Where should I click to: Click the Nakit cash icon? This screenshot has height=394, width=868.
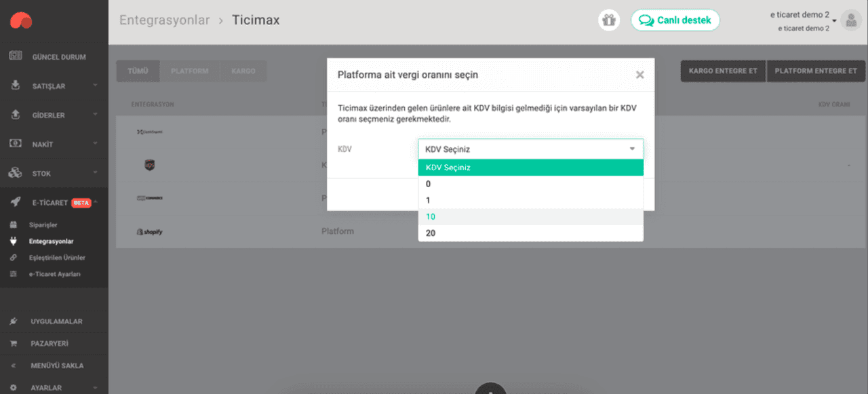tap(15, 144)
